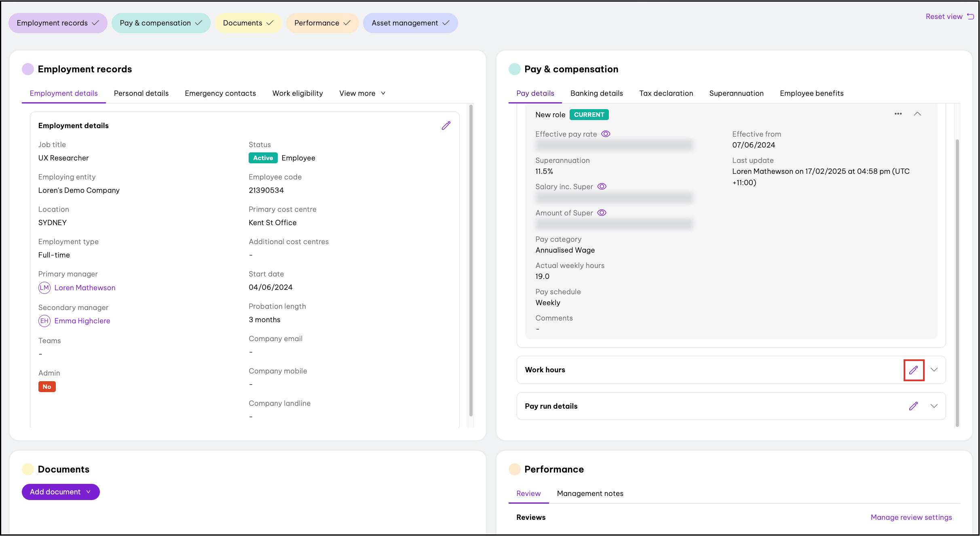Open the three-dots menu on New role

click(x=898, y=114)
